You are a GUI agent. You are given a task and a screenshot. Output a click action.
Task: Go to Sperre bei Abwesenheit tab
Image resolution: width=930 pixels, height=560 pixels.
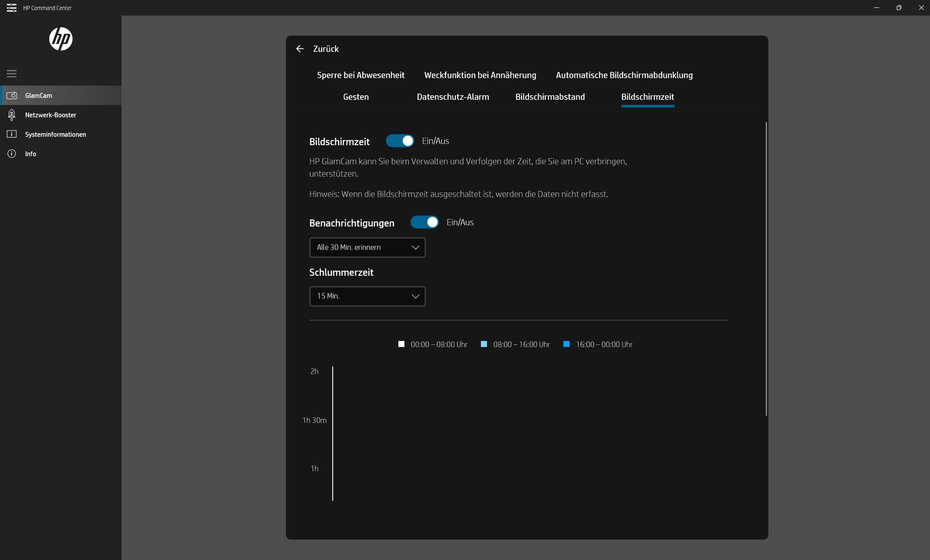[360, 75]
